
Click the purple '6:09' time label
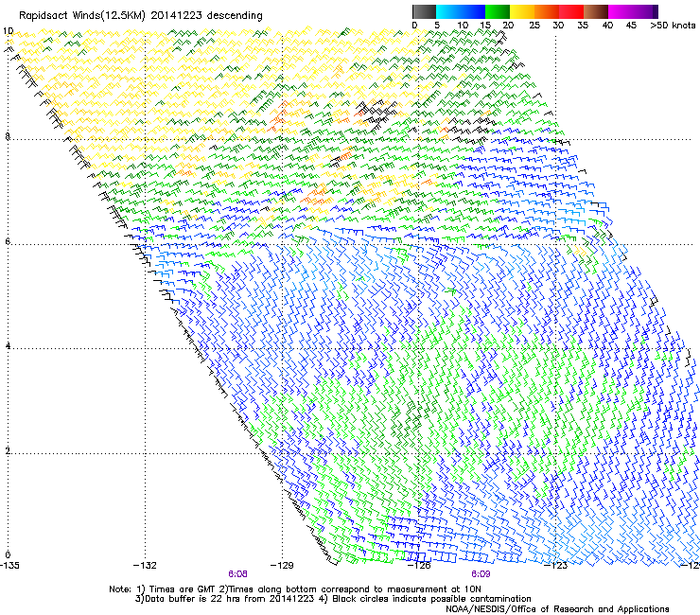[481, 574]
